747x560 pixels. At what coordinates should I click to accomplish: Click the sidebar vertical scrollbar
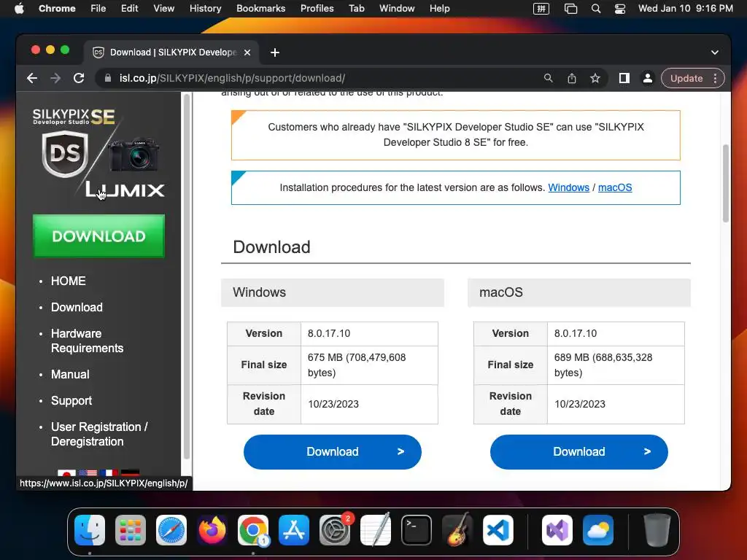(x=187, y=276)
